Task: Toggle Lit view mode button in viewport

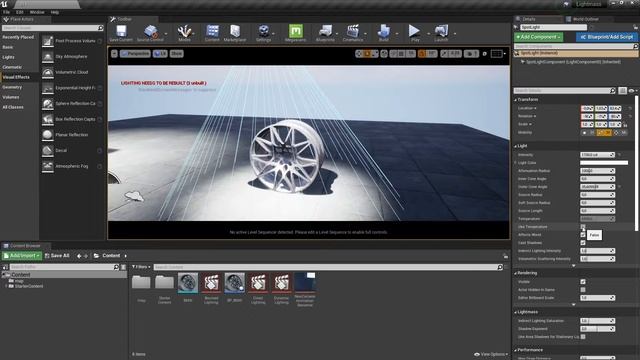Action: click(160, 53)
